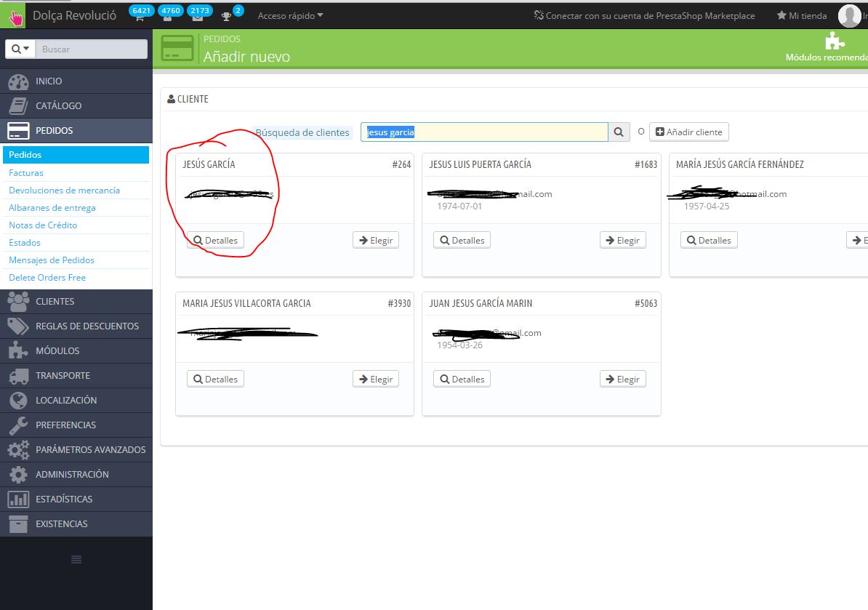Open the Catálogo menu
This screenshot has height=610, width=868.
(76, 105)
